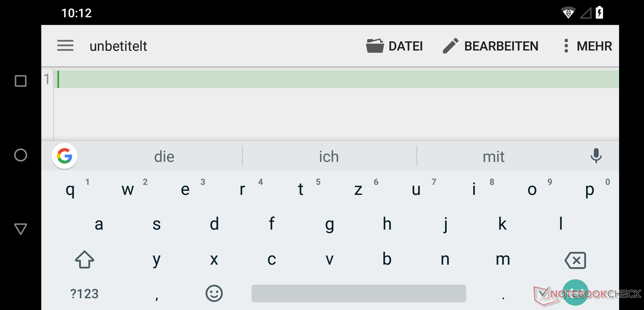
Task: Choose the suggestion "die"
Action: click(x=164, y=157)
